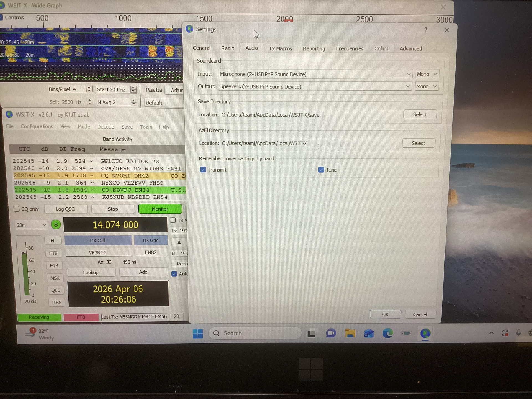The height and width of the screenshot is (399, 532).
Task: Click the DX Call VE3NGG field
Action: (98, 253)
